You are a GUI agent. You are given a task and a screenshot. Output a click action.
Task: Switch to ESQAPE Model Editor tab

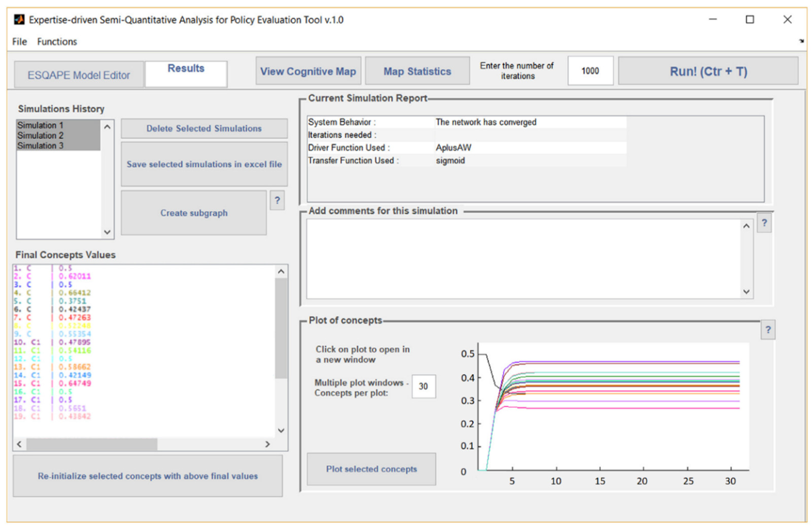tap(79, 75)
